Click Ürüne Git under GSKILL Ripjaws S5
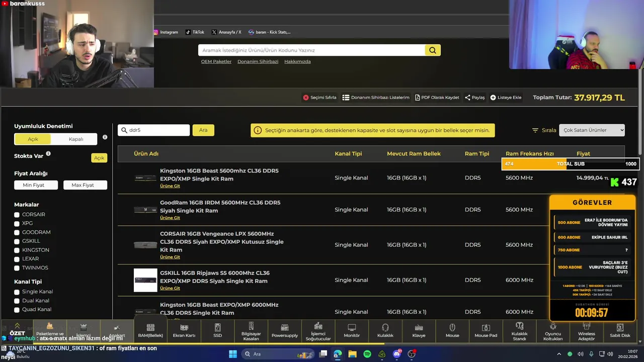644x362 pixels. tap(170, 288)
